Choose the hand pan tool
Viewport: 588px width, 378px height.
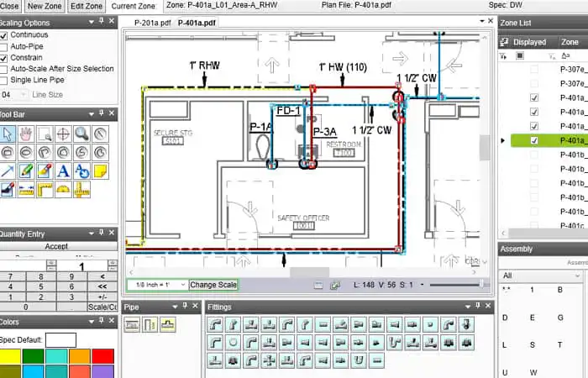pos(26,134)
